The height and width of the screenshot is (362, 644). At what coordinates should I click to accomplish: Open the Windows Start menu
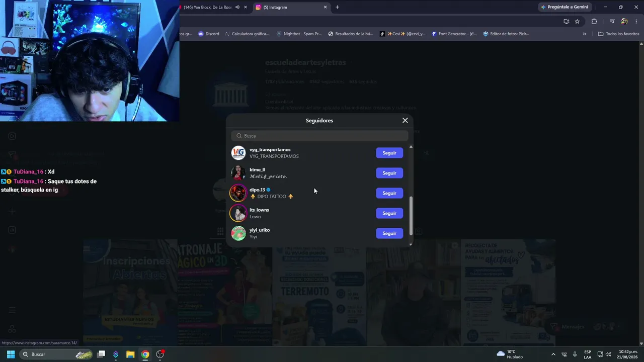tap(11, 354)
